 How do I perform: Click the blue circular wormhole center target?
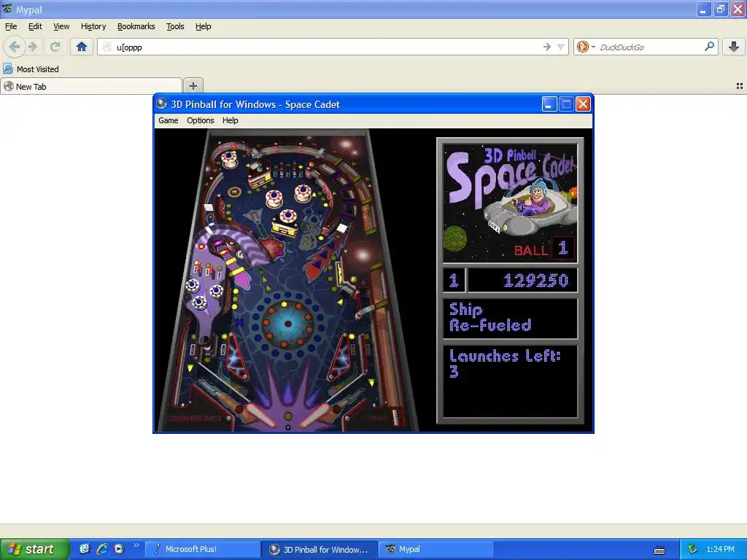pos(287,324)
